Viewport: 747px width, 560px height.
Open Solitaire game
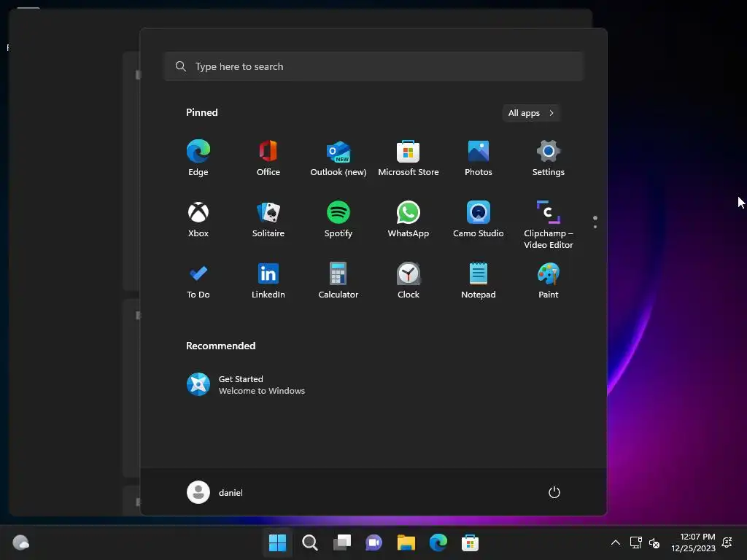pos(268,219)
